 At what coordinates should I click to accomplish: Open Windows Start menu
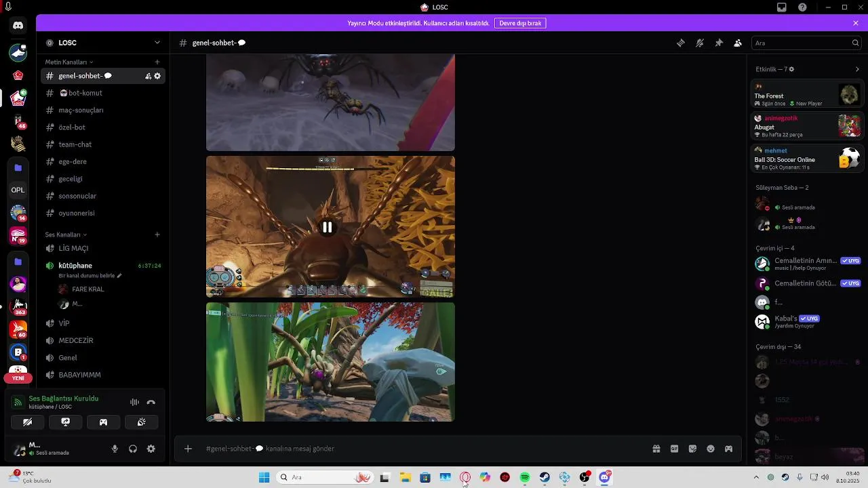tap(264, 478)
